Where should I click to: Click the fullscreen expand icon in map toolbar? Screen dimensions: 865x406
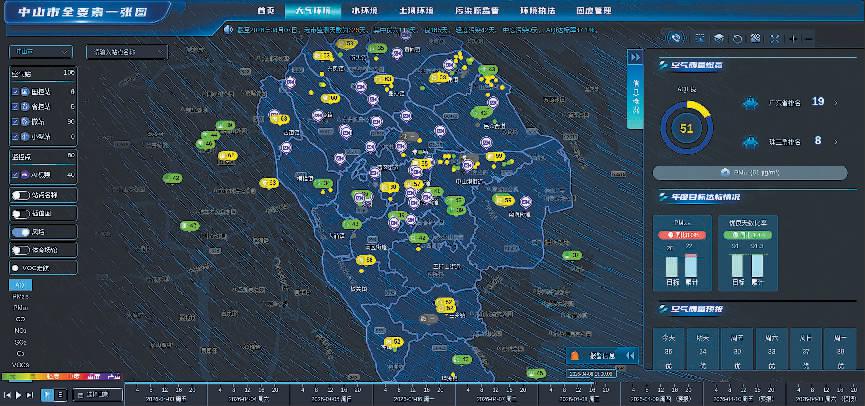(776, 38)
